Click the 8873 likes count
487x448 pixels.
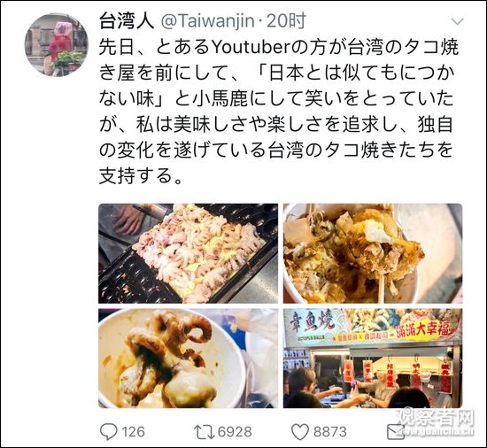[330, 432]
